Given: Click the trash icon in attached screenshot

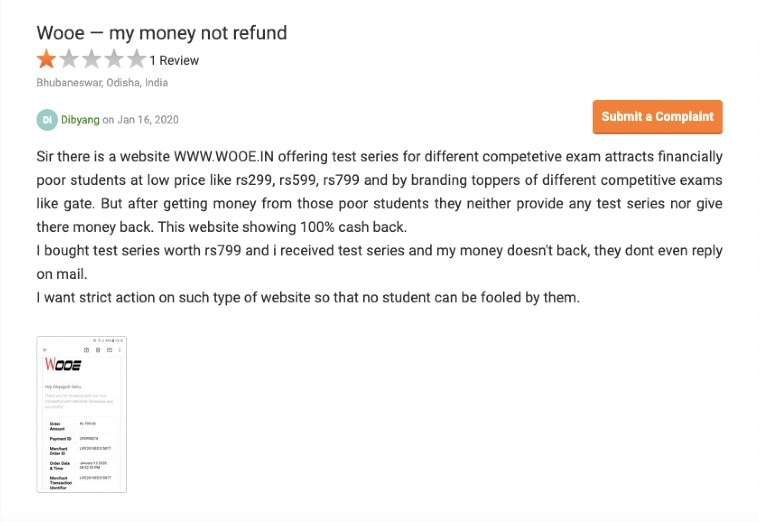Looking at the screenshot, I should pos(98,350).
